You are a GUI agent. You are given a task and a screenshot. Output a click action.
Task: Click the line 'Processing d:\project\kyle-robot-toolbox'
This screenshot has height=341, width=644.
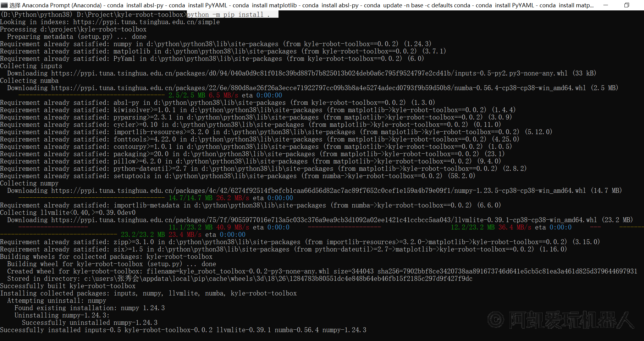click(x=73, y=29)
